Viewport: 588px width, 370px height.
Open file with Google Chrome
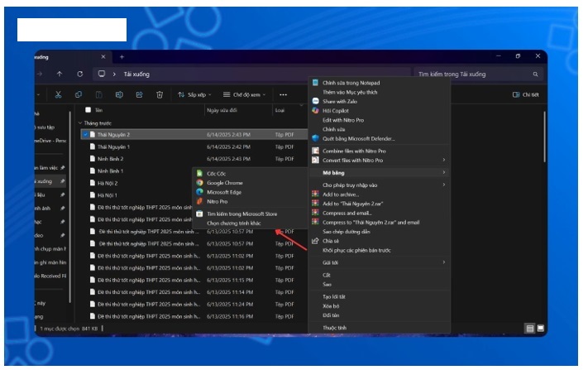[x=224, y=182]
